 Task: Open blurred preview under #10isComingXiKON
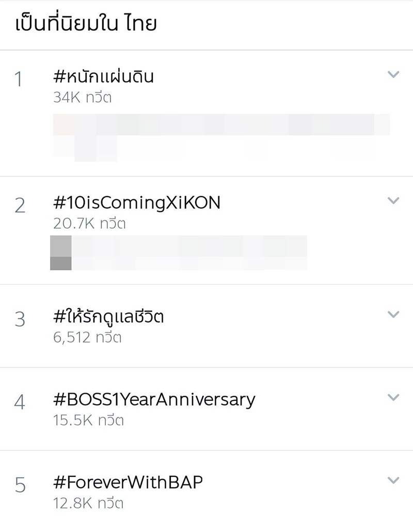(178, 252)
